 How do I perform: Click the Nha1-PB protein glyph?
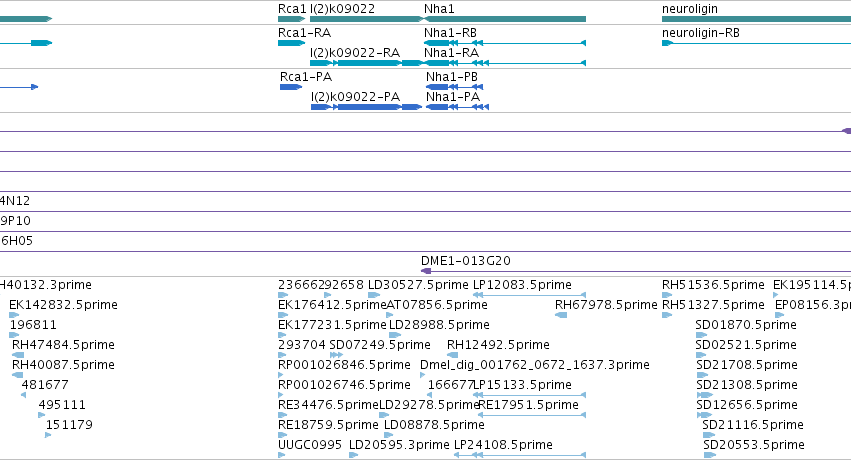[x=454, y=87]
